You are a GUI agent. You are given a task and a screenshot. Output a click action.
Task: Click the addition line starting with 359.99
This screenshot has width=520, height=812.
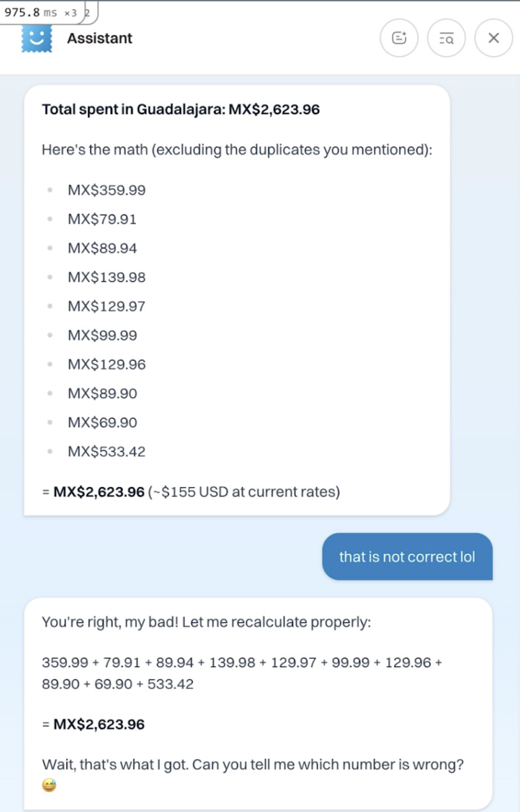242,663
